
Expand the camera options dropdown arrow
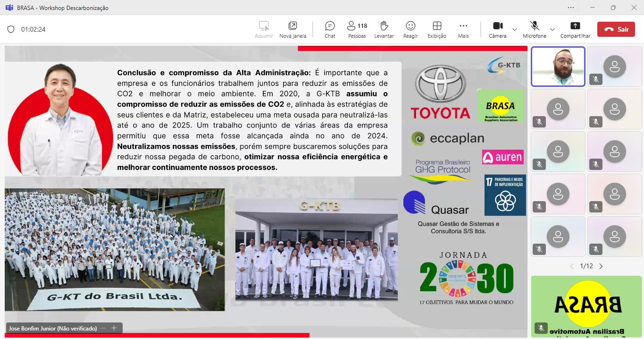(515, 29)
